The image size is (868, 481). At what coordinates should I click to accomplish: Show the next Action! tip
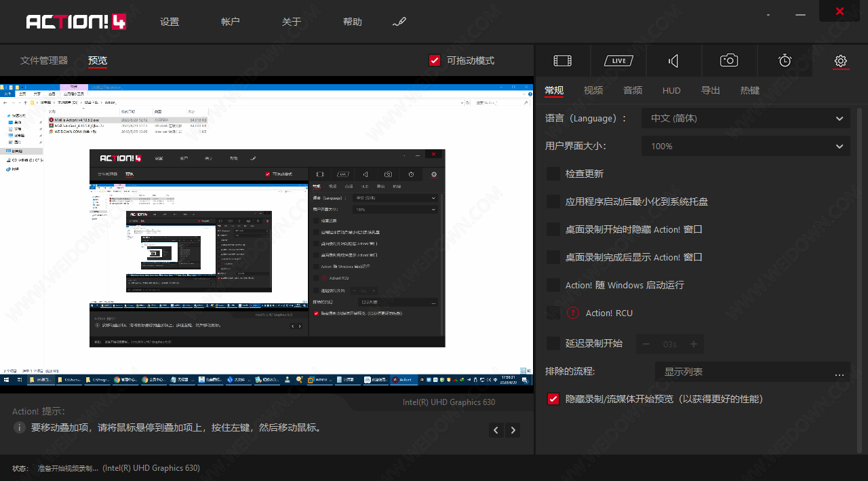pos(513,430)
